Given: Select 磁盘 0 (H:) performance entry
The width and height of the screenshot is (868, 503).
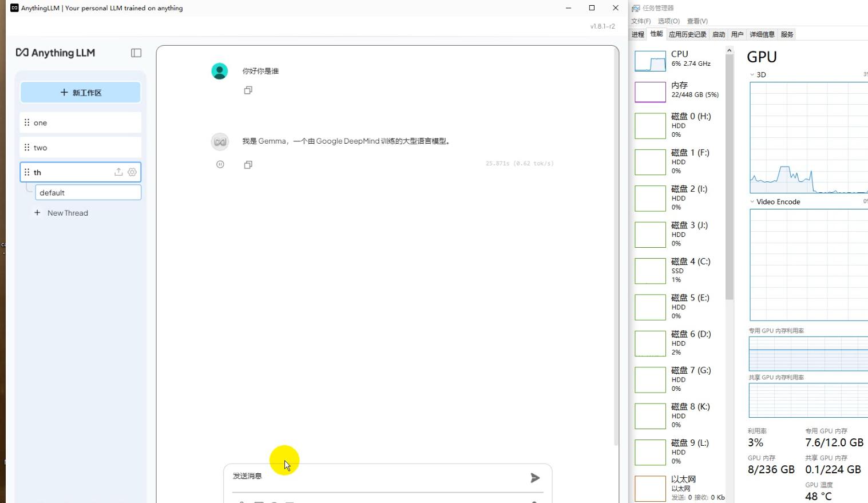Looking at the screenshot, I should click(678, 125).
